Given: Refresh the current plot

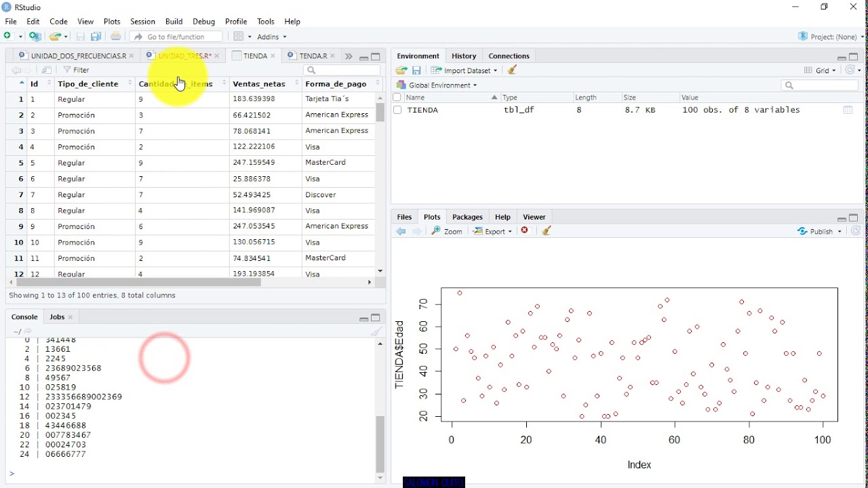Looking at the screenshot, I should click(x=856, y=231).
